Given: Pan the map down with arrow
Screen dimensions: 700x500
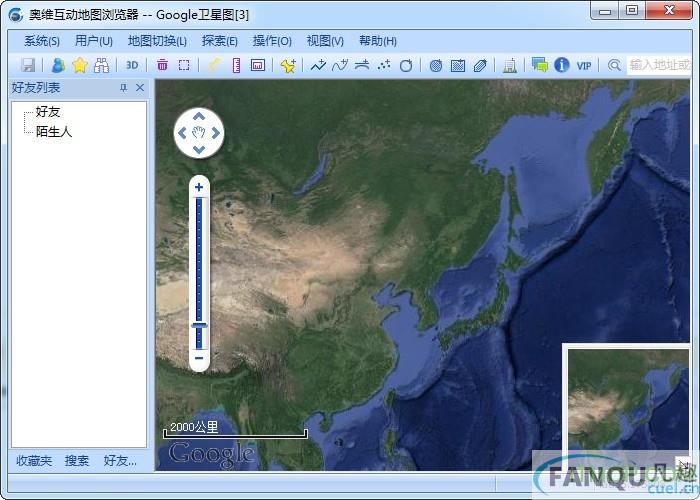Looking at the screenshot, I should tap(199, 150).
